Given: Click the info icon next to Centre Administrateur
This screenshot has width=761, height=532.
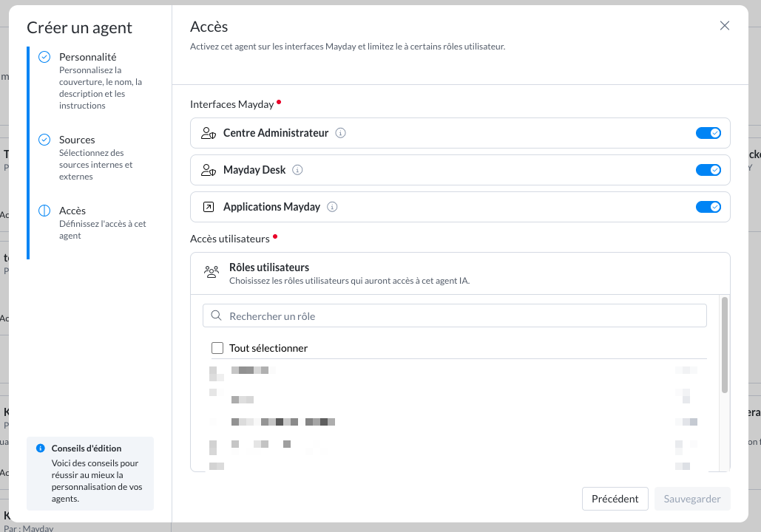Looking at the screenshot, I should coord(341,134).
